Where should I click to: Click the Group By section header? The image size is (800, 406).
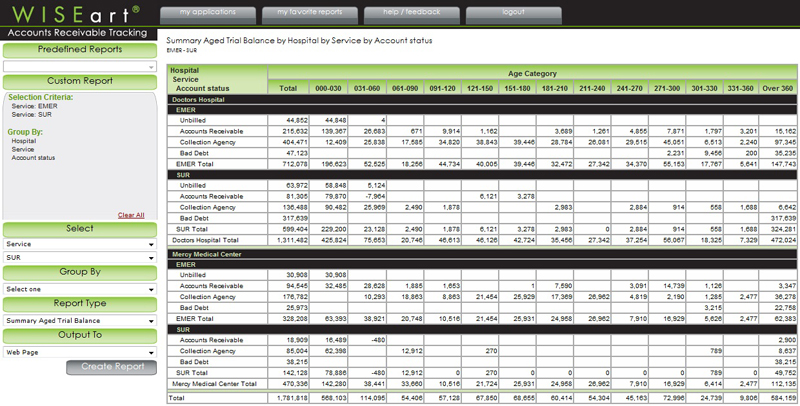click(80, 272)
